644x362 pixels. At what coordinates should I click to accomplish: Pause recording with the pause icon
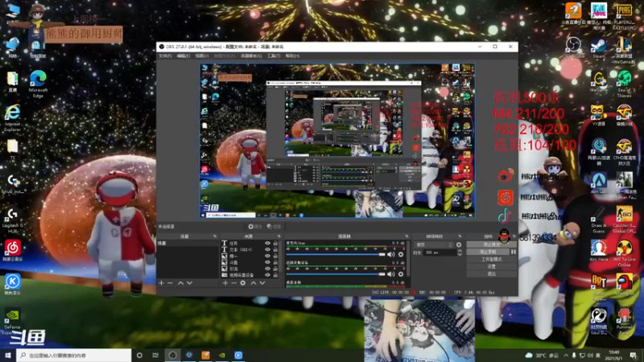514,252
